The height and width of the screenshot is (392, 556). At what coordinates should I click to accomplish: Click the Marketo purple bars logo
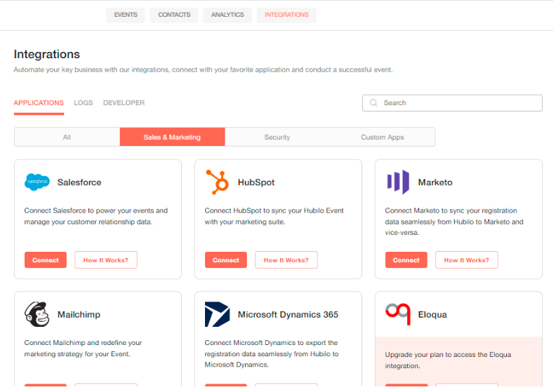398,182
